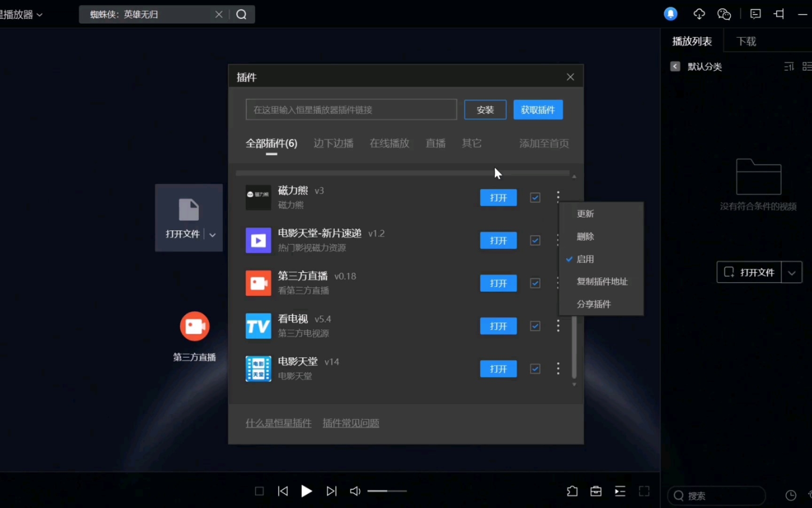Open more options for 磁力熊 plugin
Image resolution: width=812 pixels, height=508 pixels.
click(x=558, y=197)
